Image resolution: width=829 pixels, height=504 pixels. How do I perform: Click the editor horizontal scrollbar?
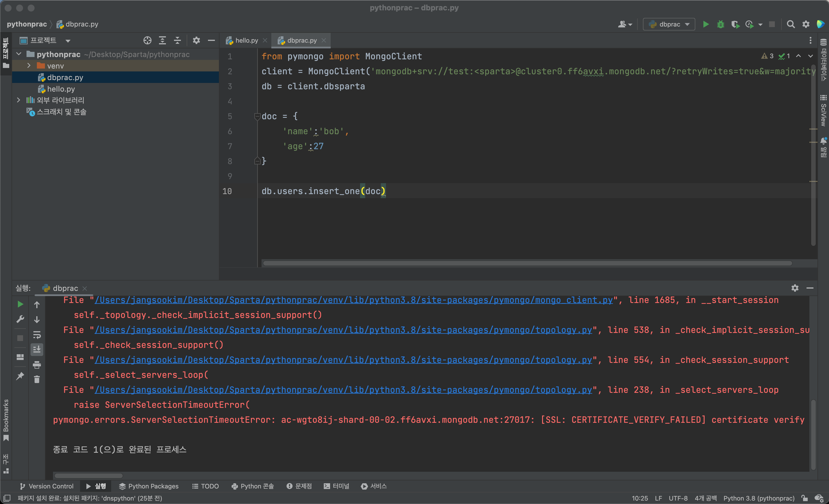pyautogui.click(x=527, y=263)
